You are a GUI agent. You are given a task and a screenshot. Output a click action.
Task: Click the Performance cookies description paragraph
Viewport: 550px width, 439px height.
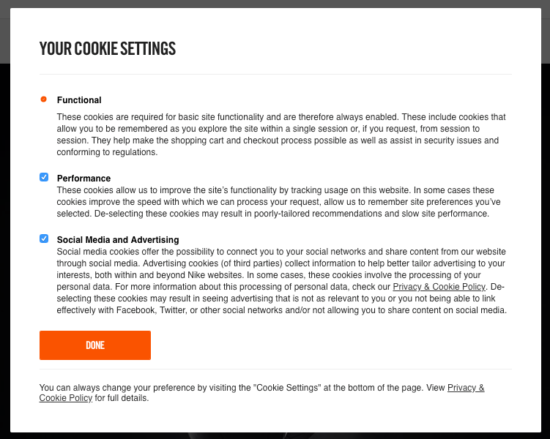tap(279, 202)
